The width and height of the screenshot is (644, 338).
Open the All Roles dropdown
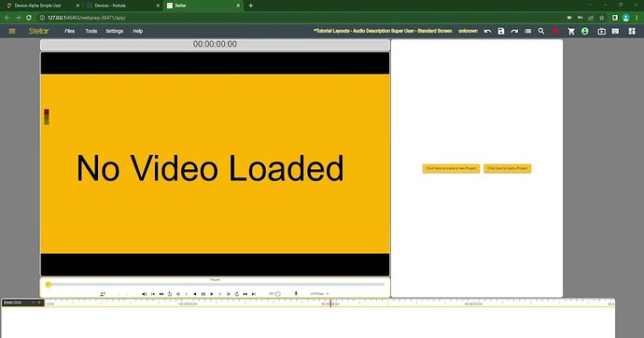tap(319, 293)
